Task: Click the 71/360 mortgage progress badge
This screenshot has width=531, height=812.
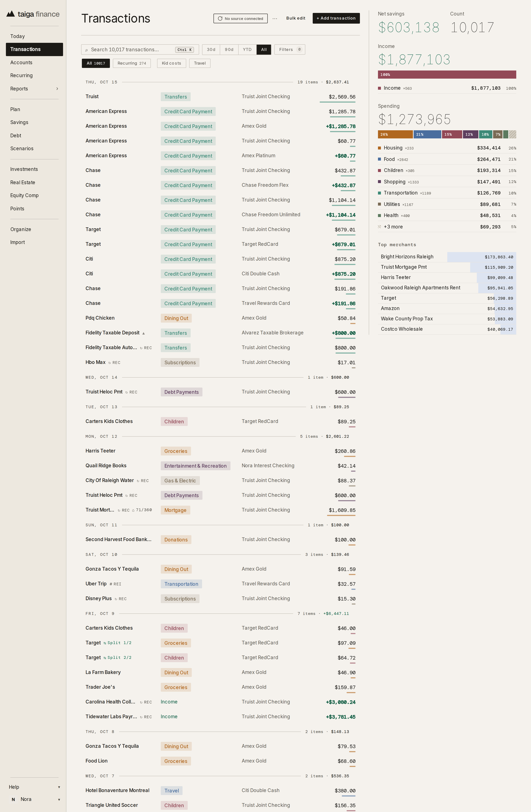Action: pos(142,510)
